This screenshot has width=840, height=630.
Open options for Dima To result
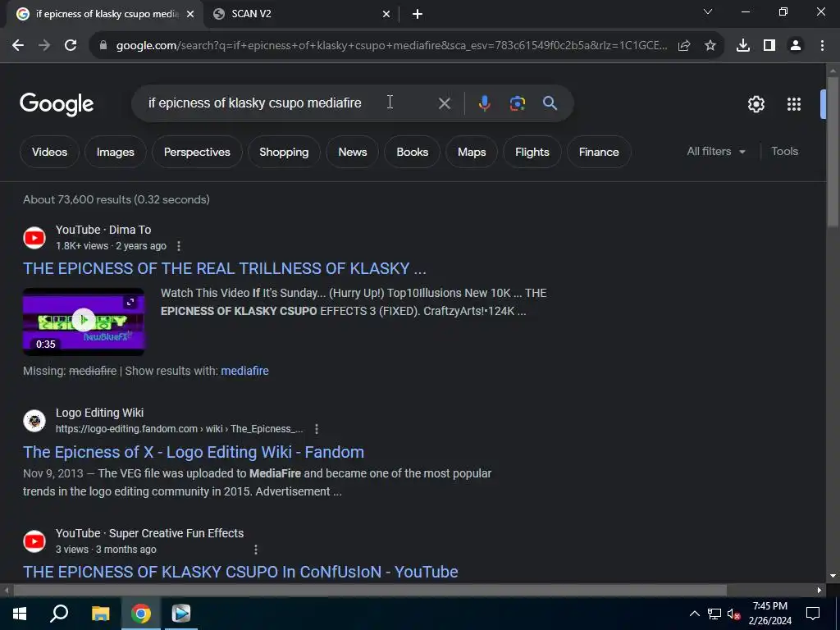click(x=179, y=246)
